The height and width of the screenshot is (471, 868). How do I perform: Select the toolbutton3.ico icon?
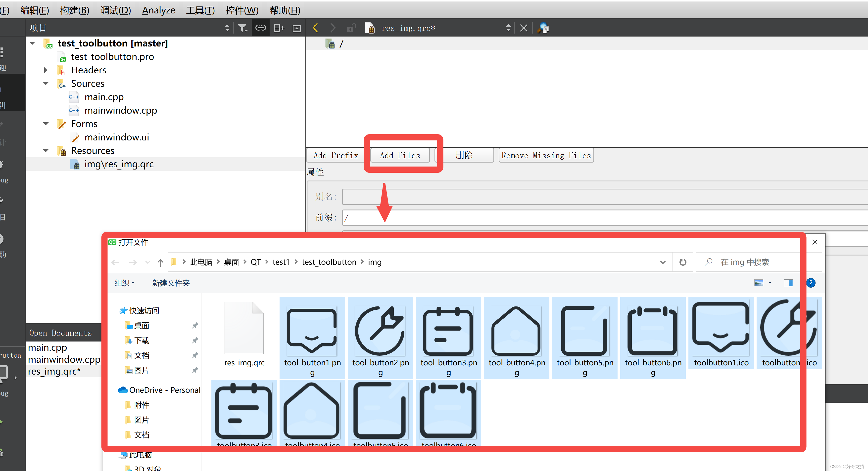(x=244, y=412)
